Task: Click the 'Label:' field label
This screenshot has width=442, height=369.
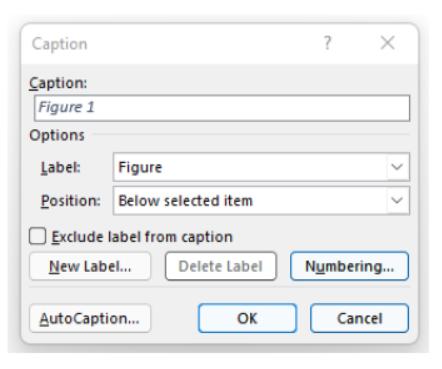Action: (x=60, y=167)
